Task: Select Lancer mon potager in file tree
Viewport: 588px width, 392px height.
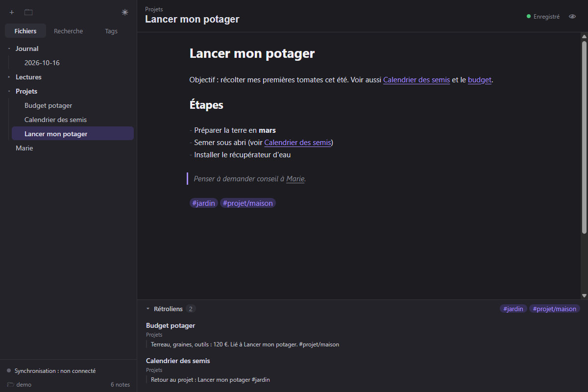Action: coord(73,134)
